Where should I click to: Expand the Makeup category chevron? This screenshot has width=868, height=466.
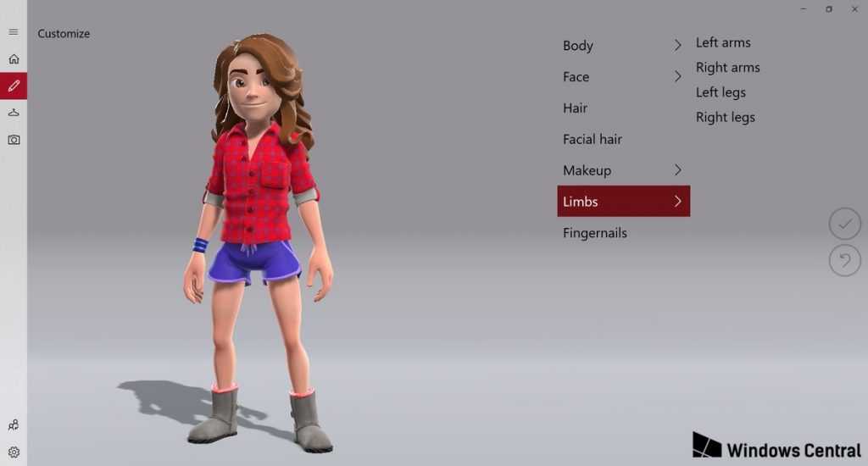coord(677,170)
